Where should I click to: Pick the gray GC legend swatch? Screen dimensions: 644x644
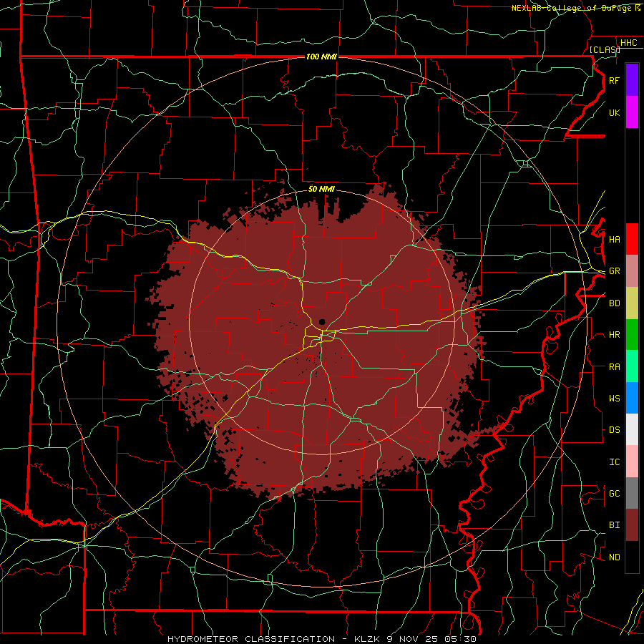pos(632,493)
